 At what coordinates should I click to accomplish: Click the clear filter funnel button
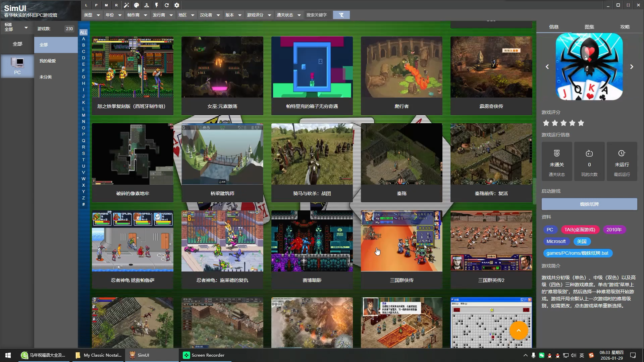(341, 15)
